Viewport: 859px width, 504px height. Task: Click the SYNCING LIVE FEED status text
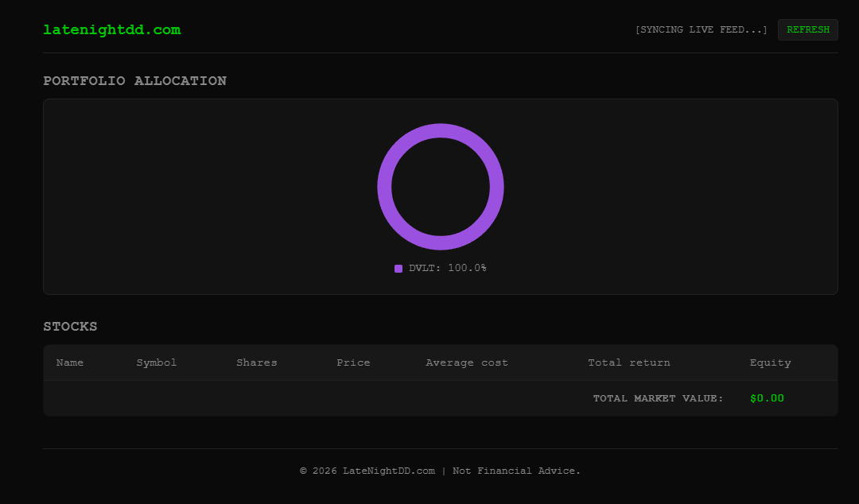(702, 29)
